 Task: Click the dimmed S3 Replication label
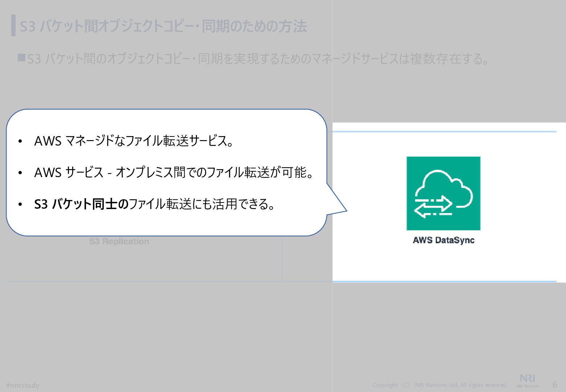(x=119, y=242)
